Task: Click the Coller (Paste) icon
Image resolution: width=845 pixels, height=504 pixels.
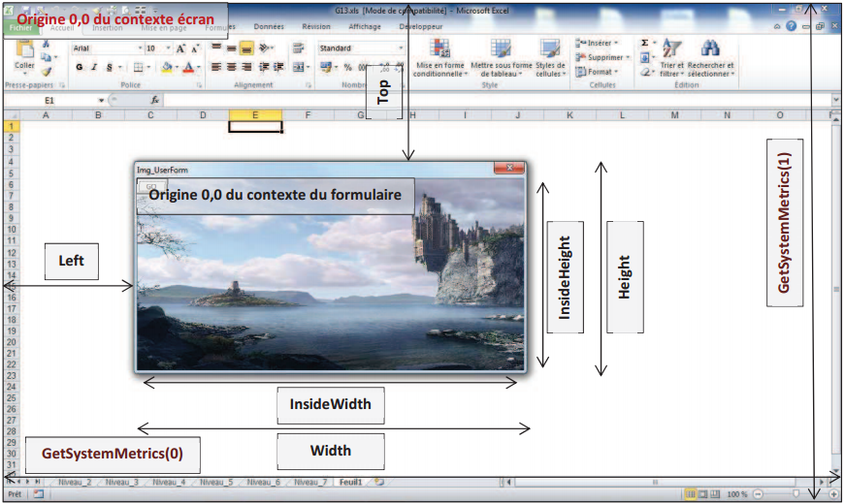Action: (25, 50)
